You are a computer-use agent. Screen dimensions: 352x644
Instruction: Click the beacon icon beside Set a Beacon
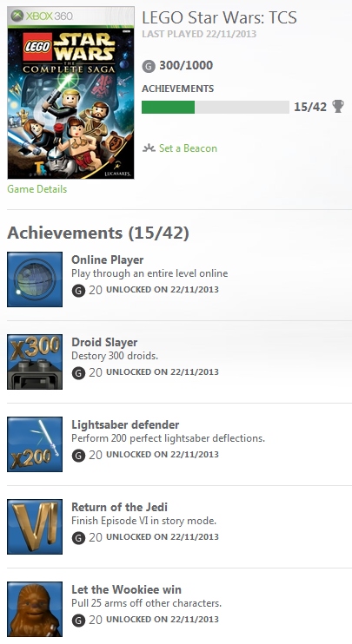[149, 148]
